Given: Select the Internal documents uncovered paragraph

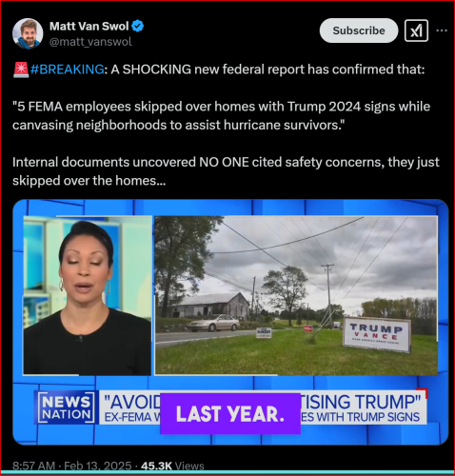Looking at the screenshot, I should [x=226, y=171].
